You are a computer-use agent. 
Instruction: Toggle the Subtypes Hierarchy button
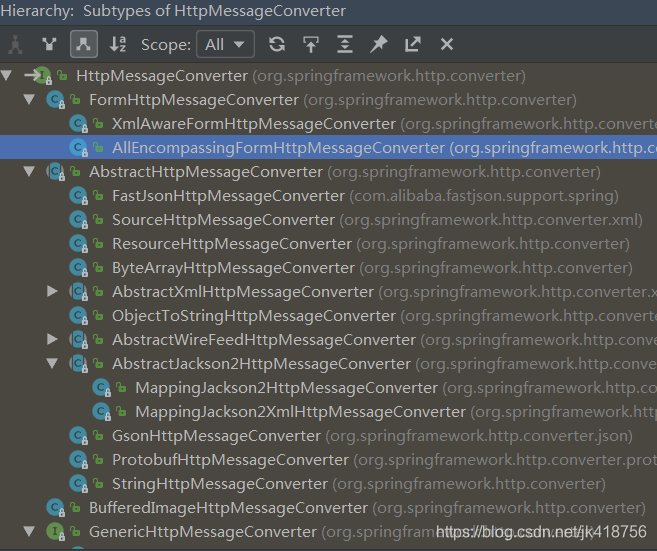pyautogui.click(x=84, y=44)
